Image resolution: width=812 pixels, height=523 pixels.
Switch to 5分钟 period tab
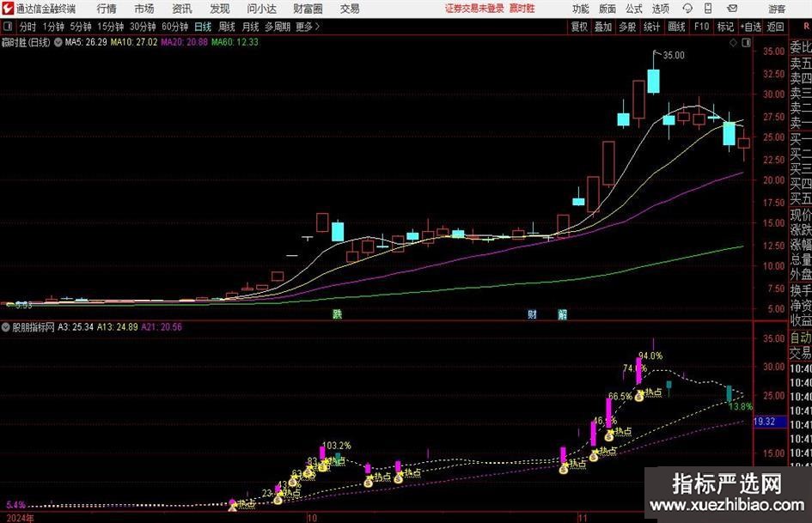tap(81, 27)
